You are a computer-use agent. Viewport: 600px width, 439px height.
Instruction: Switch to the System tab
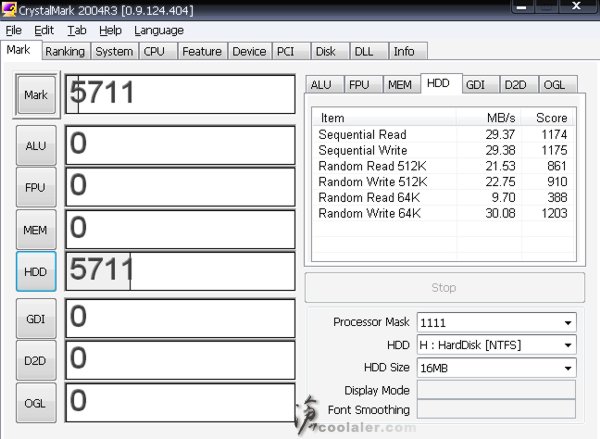pos(114,52)
